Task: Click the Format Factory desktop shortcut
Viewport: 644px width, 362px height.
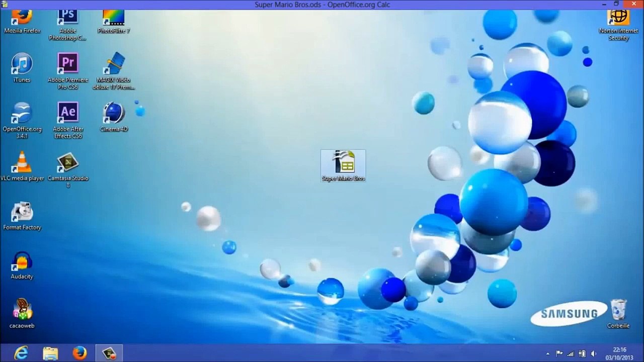Action: pos(22,216)
